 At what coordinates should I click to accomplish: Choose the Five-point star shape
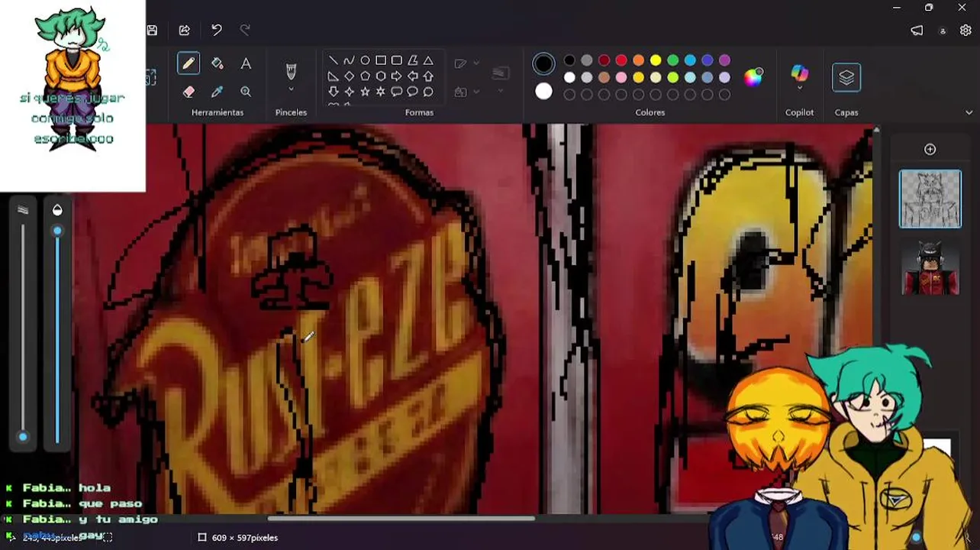[365, 92]
